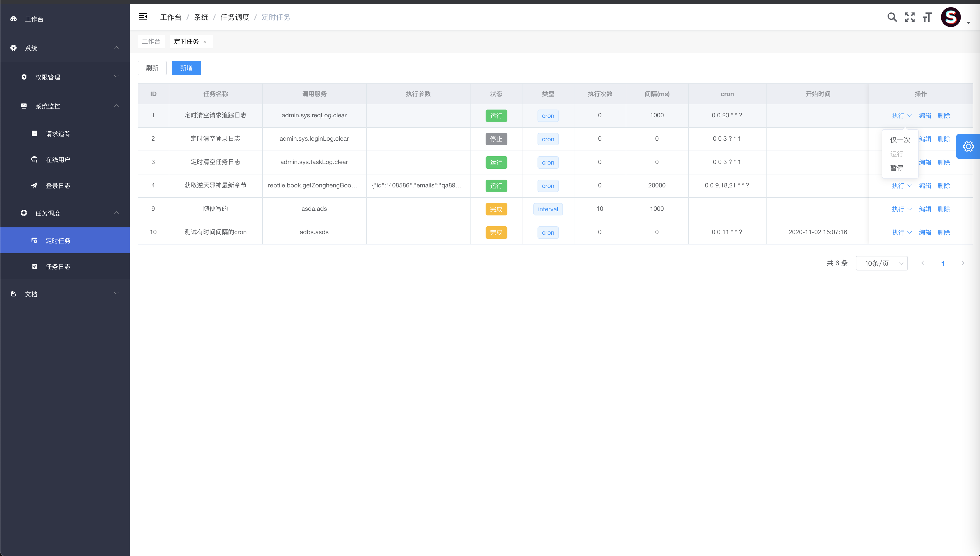Viewport: 980px width, 556px height.
Task: Collapse sidebar with the hamburger icon
Action: (x=143, y=17)
